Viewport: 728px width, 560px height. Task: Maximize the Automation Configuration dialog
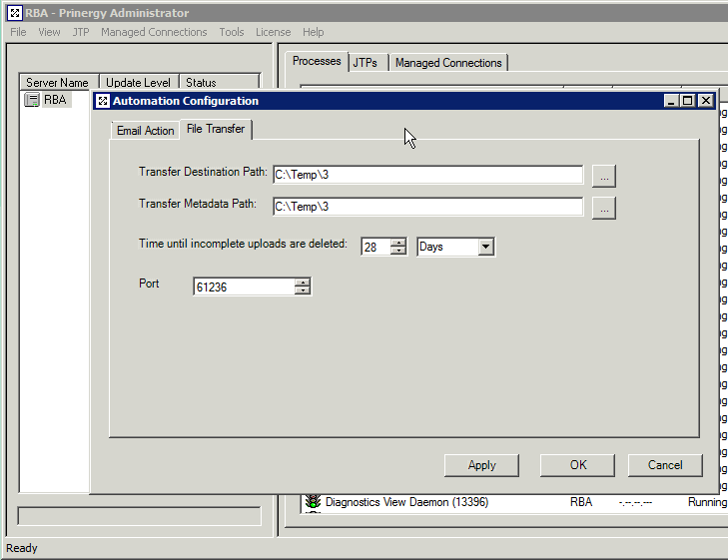[687, 101]
